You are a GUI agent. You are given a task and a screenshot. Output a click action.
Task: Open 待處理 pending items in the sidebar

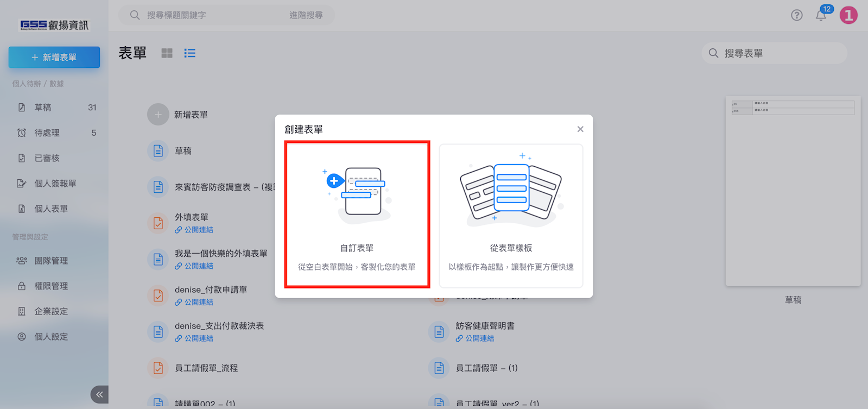coord(47,133)
